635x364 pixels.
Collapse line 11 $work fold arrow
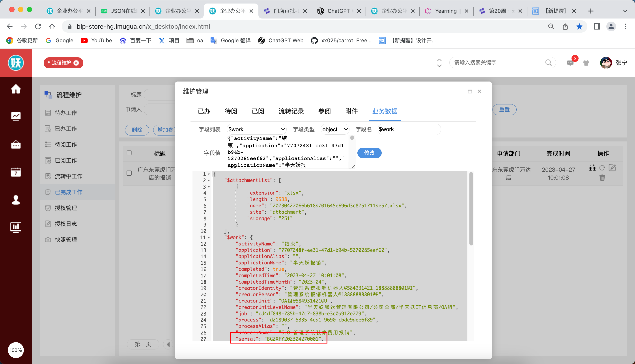(209, 238)
